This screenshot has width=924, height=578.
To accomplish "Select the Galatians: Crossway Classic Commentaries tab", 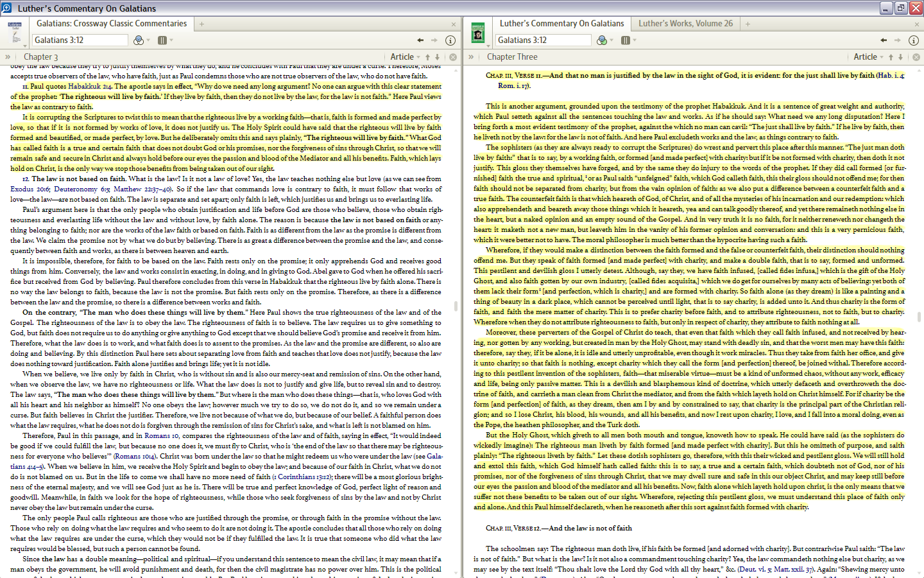I will [112, 24].
